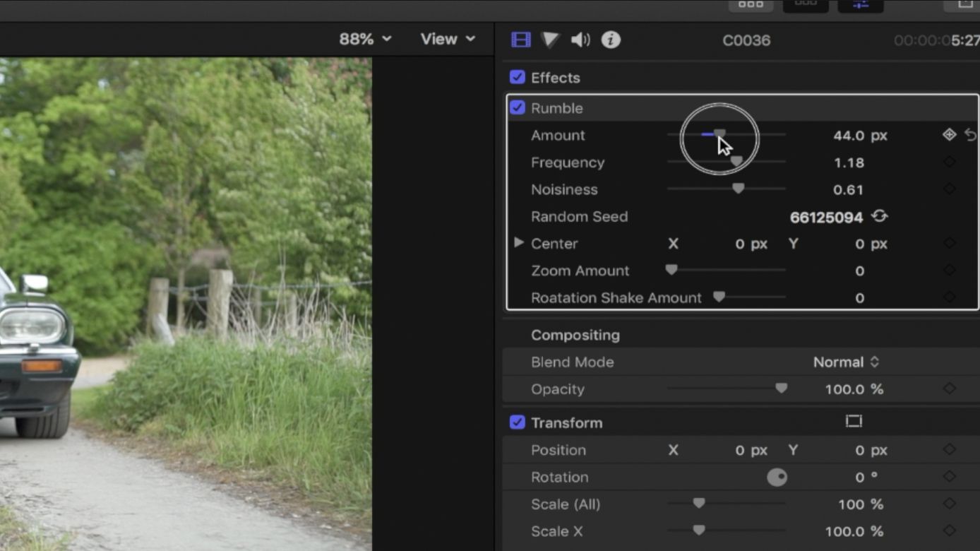Click the Frequency value field 1.18
Screen dimensions: 980x551
tap(849, 162)
